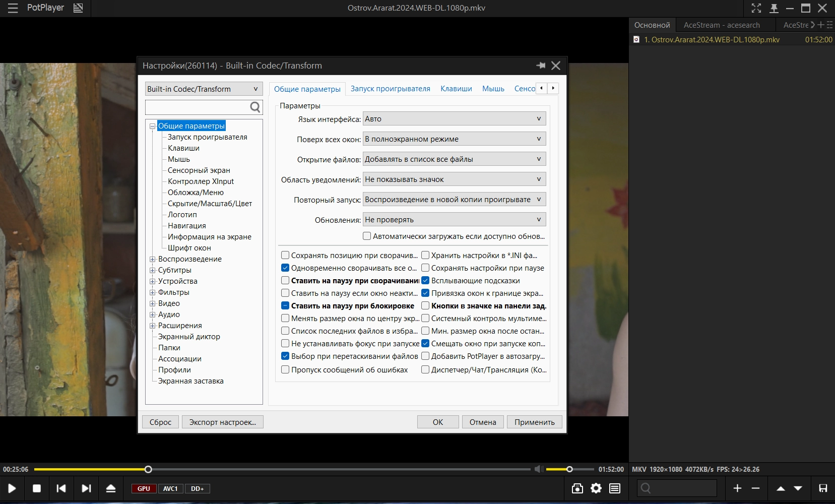Add item with playlist plus icon
Image resolution: width=835 pixels, height=504 pixels.
coord(737,488)
